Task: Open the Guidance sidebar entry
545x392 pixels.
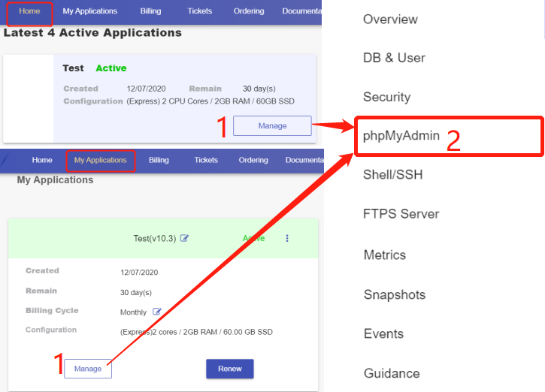Action: coord(391,373)
